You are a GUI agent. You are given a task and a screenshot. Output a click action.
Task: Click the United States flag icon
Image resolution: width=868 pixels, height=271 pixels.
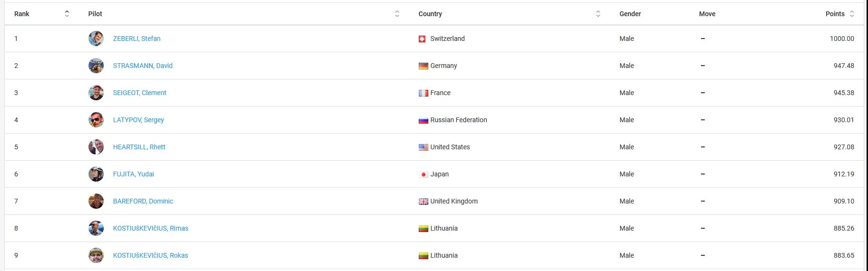424,147
